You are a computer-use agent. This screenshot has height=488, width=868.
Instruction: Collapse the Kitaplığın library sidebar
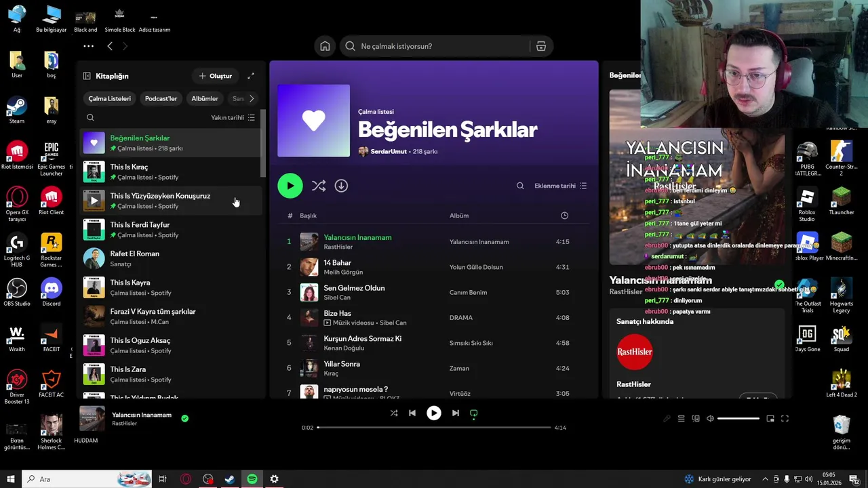coord(87,76)
